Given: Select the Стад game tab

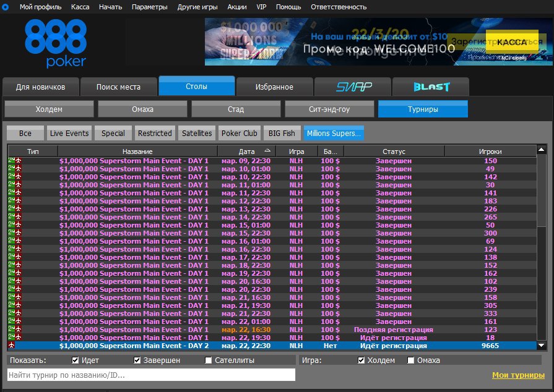Looking at the screenshot, I should point(236,109).
